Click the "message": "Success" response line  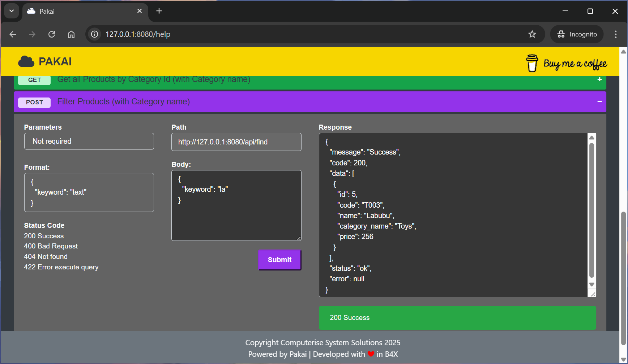click(365, 152)
